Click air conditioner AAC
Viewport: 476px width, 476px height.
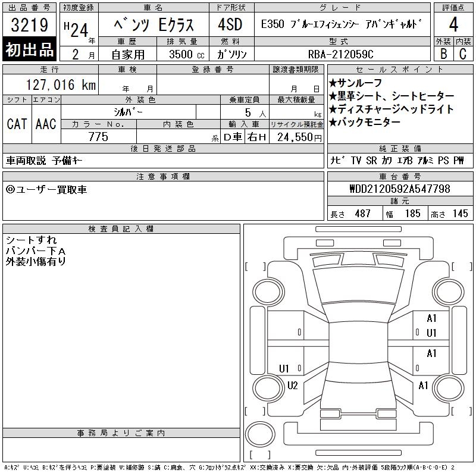click(46, 124)
